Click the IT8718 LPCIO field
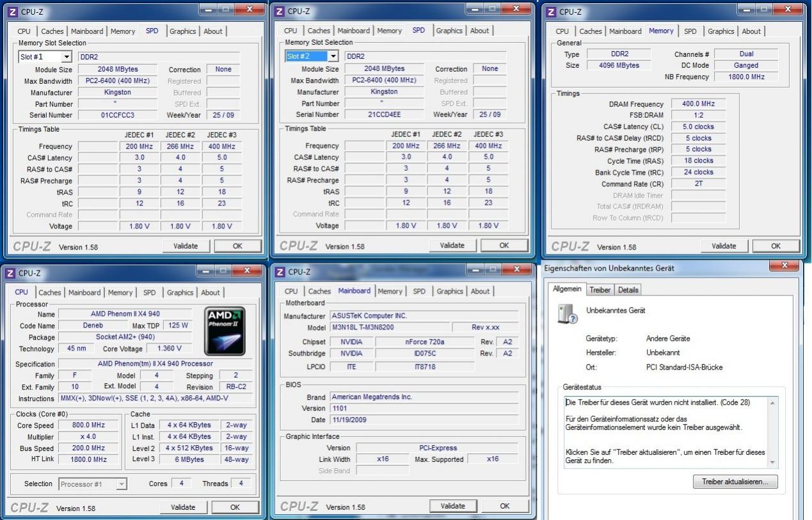Screen dimensions: 812x520 tap(425, 366)
